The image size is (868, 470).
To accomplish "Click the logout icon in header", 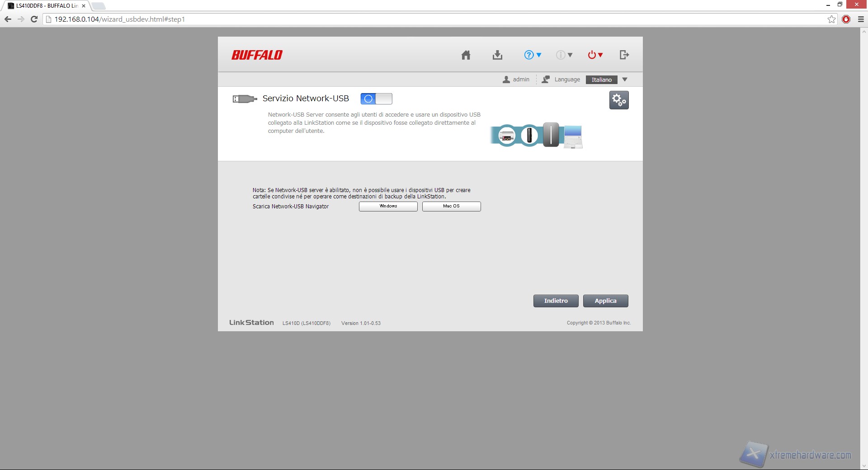I will [624, 55].
